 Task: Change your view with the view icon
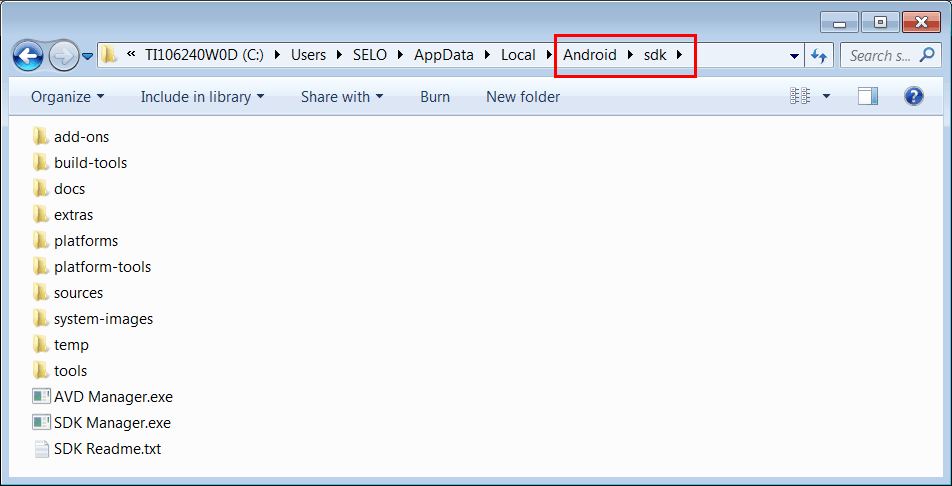coord(800,96)
